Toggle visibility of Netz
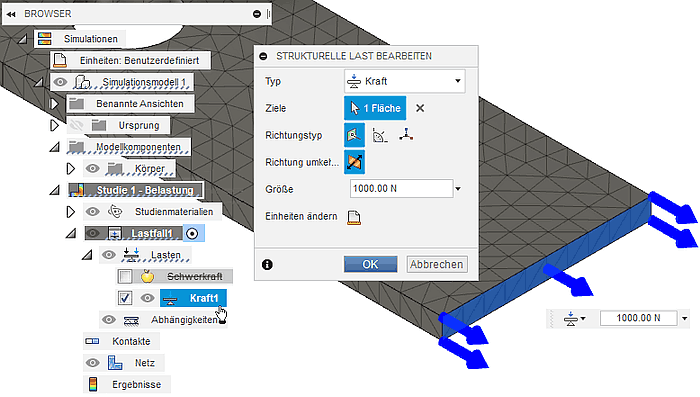Viewport: 700px width, 397px height. [x=92, y=363]
